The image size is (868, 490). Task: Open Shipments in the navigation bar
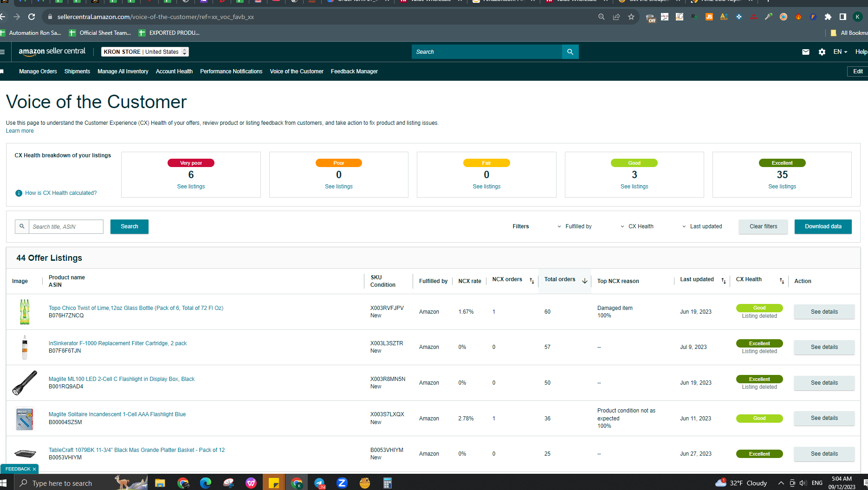(77, 71)
